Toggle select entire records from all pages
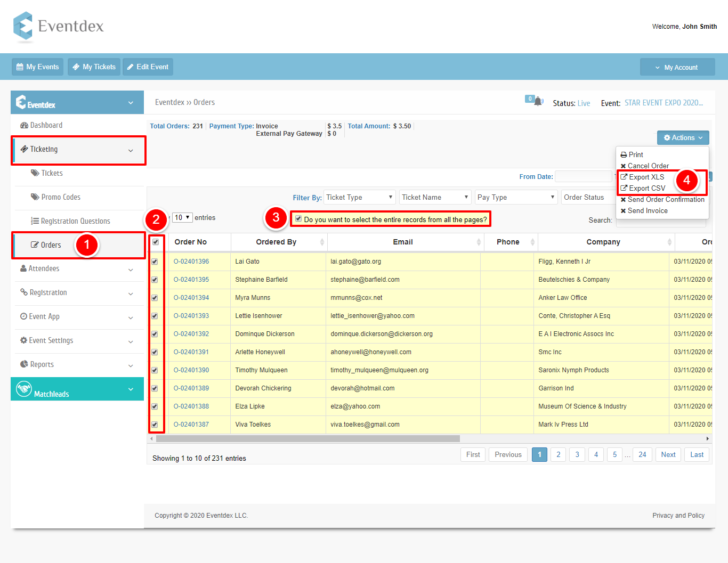Image resolution: width=728 pixels, height=563 pixels. coord(298,219)
